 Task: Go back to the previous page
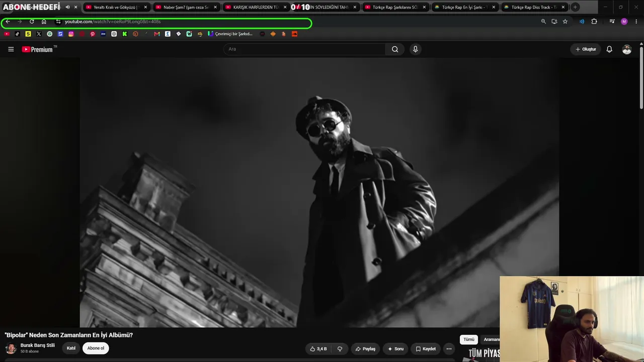tap(8, 22)
